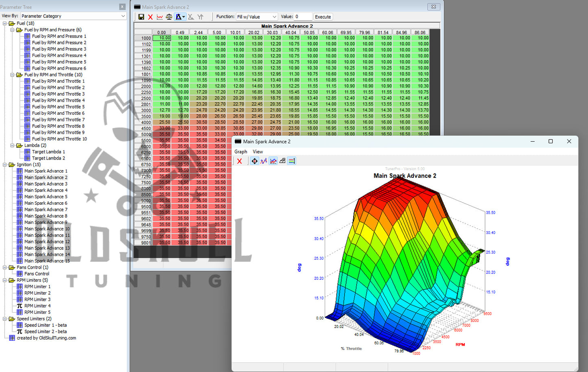Click the wireframe surface icon in graph toolbar

click(x=282, y=161)
